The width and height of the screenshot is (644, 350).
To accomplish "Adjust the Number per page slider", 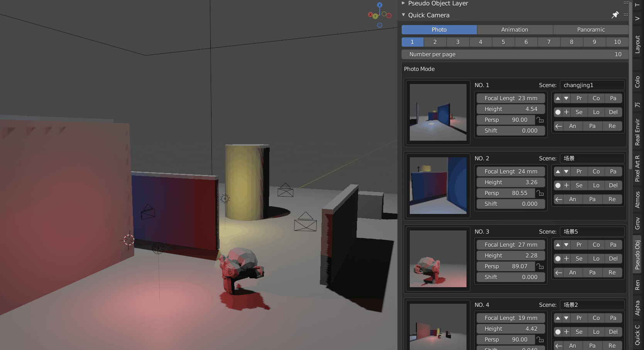I will pos(514,54).
